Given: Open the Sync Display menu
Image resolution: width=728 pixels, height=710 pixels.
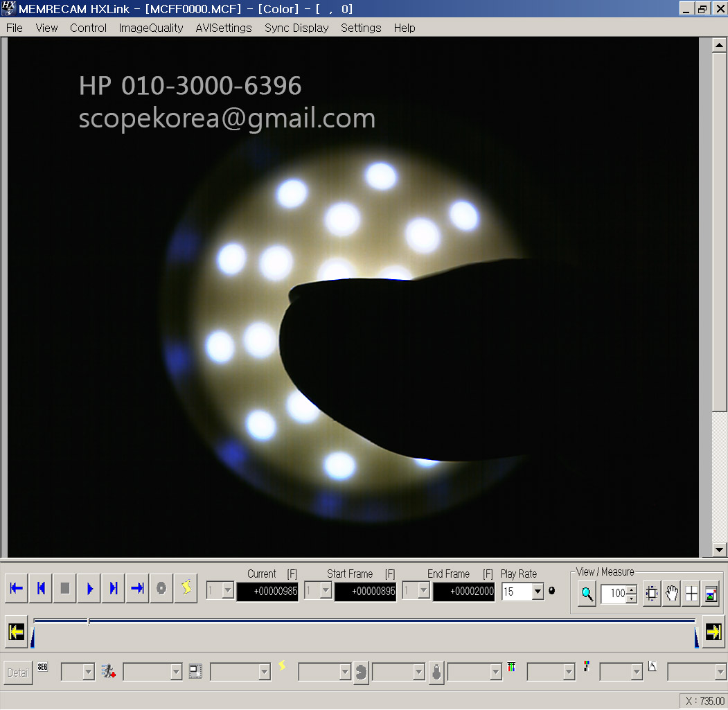Looking at the screenshot, I should pos(296,28).
